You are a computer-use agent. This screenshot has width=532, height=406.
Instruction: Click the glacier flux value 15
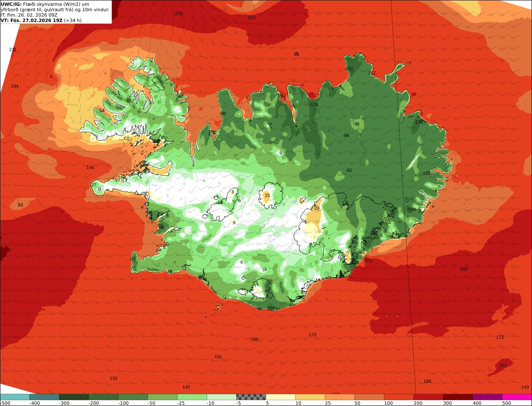click(x=267, y=195)
